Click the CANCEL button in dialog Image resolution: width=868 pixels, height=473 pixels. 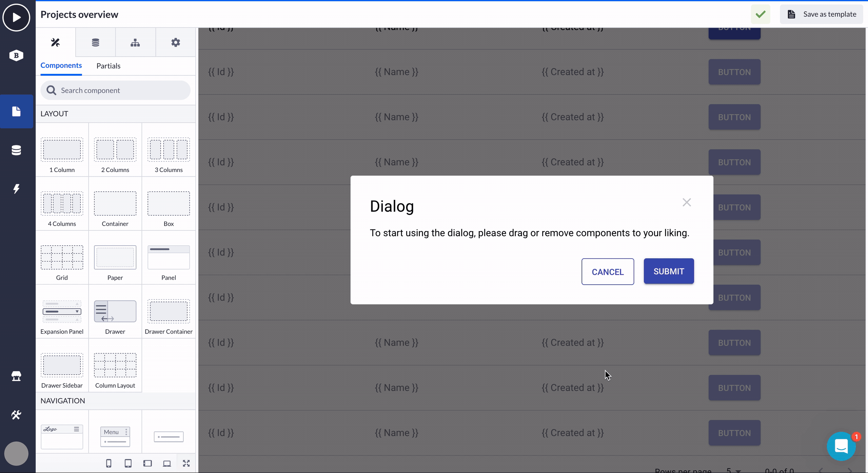[608, 272]
